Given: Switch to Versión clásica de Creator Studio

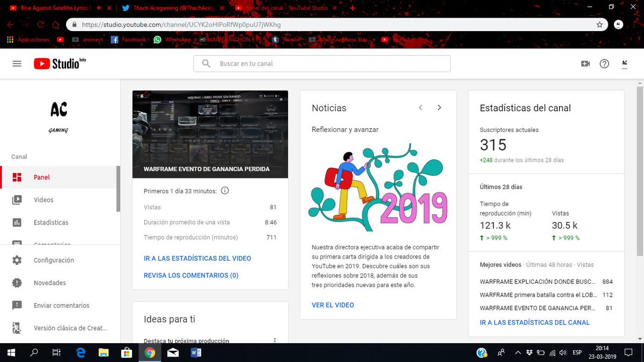Looking at the screenshot, I should 60,328.
